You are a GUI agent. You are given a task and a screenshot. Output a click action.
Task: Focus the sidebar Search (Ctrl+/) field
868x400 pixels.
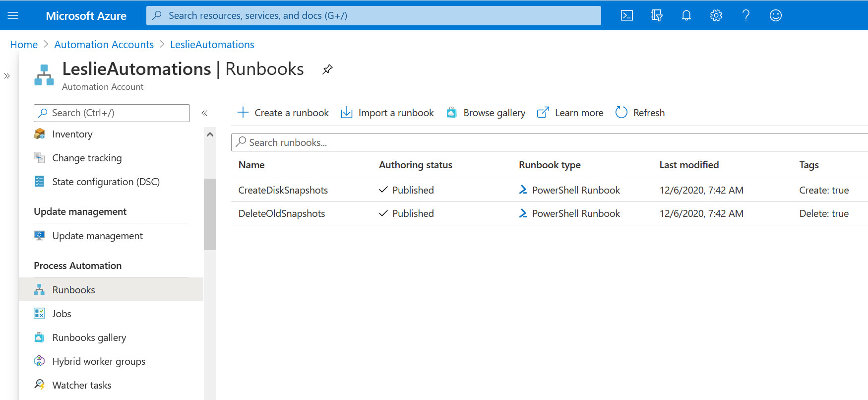tap(112, 113)
